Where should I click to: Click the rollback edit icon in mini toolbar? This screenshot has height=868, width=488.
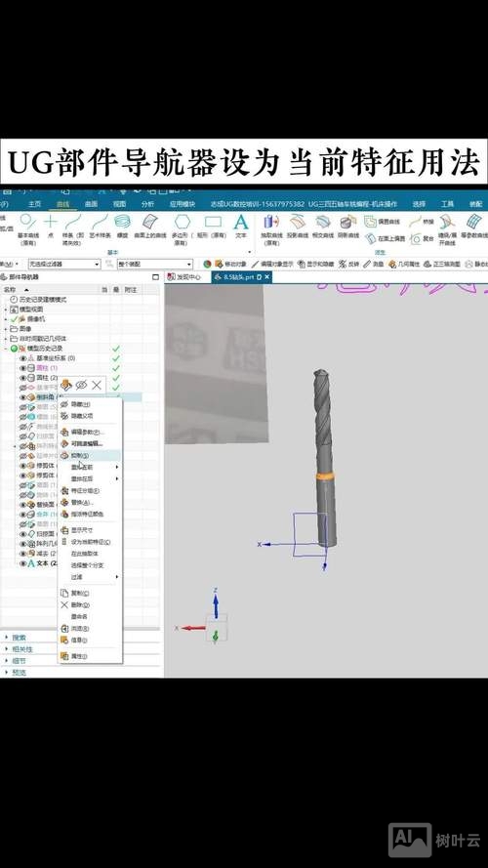(66, 385)
